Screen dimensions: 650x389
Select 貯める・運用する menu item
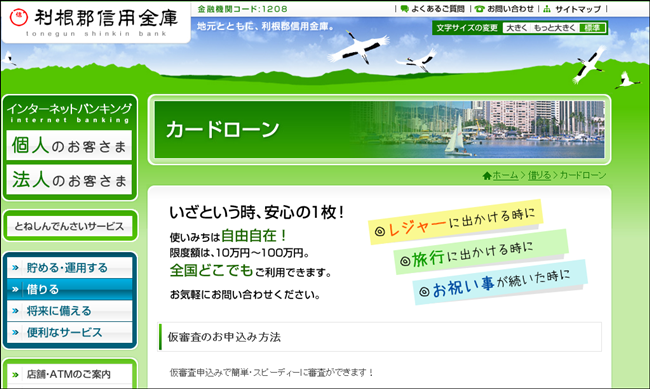(x=70, y=267)
